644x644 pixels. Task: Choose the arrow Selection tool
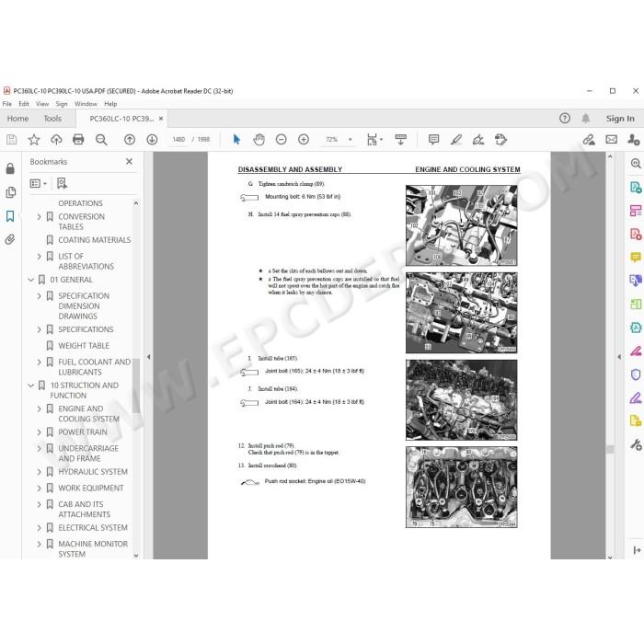(x=236, y=140)
